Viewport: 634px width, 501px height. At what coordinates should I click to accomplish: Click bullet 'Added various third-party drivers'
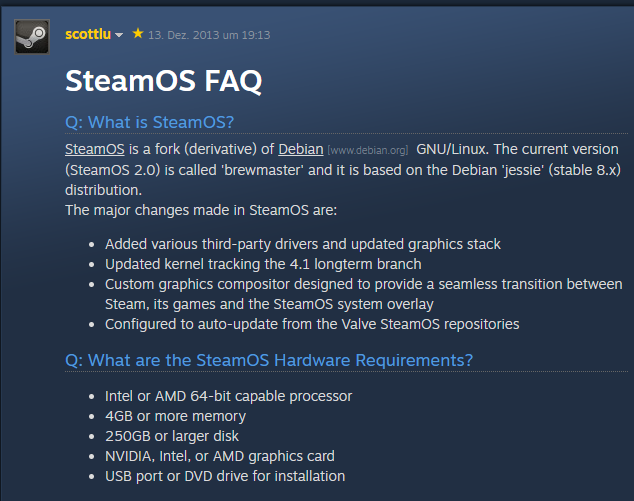[x=303, y=244]
